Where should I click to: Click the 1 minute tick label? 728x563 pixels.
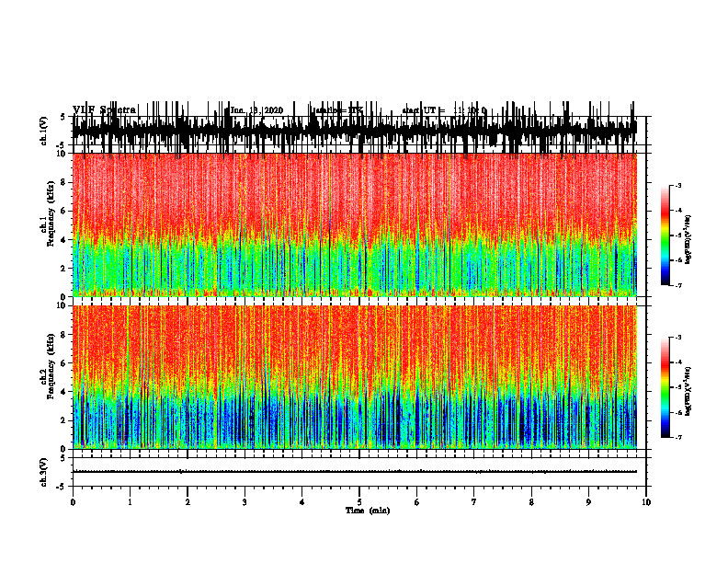coord(130,502)
